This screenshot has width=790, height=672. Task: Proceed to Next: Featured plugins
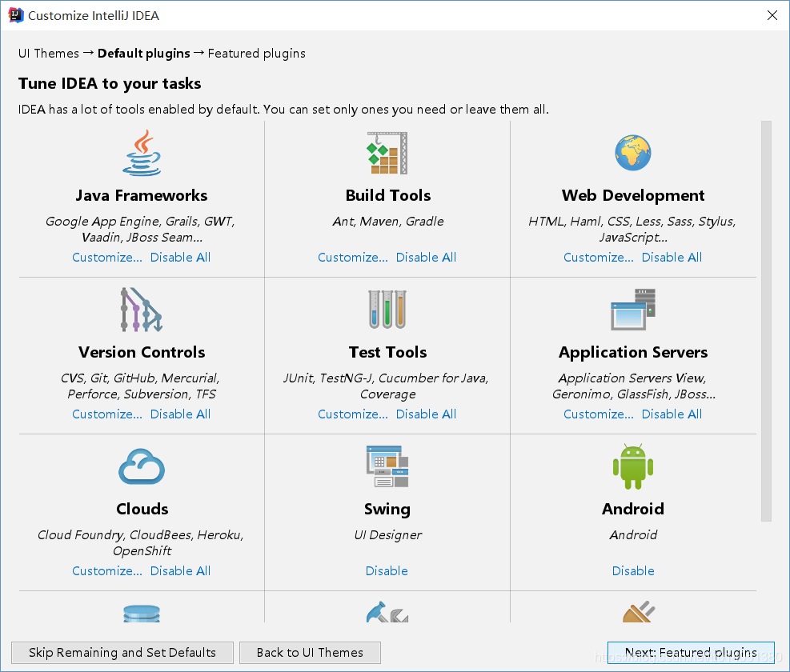tap(691, 653)
